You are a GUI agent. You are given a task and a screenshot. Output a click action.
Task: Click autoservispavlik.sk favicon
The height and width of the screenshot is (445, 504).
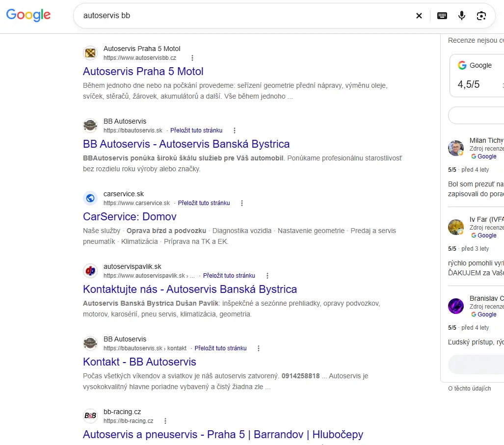pos(90,271)
